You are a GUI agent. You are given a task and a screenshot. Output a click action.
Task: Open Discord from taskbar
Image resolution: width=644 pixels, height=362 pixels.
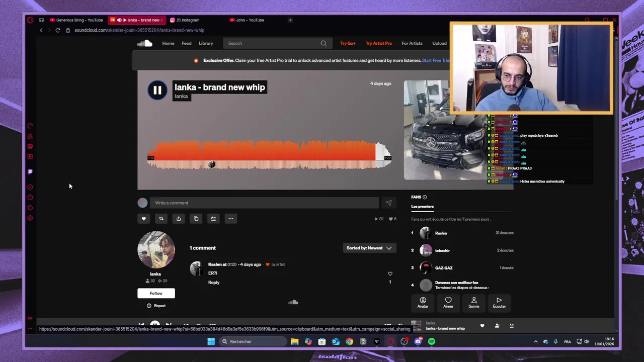coord(418,342)
